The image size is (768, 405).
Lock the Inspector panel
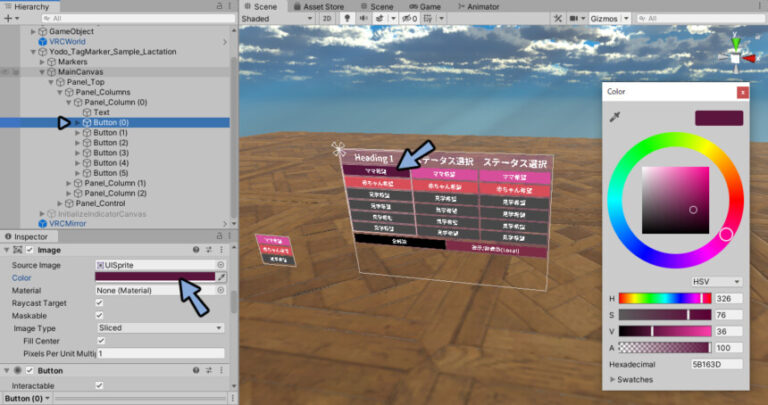219,236
